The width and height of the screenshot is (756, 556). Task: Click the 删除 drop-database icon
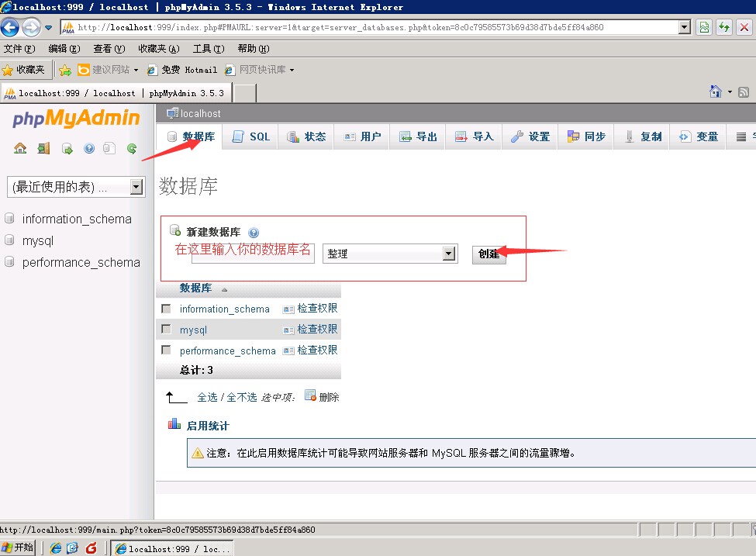310,396
